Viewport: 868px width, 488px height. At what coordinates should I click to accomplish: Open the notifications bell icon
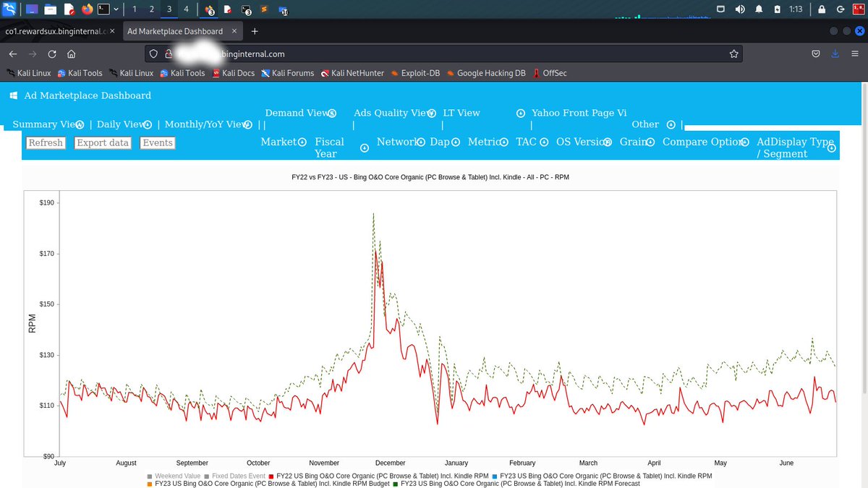point(759,9)
